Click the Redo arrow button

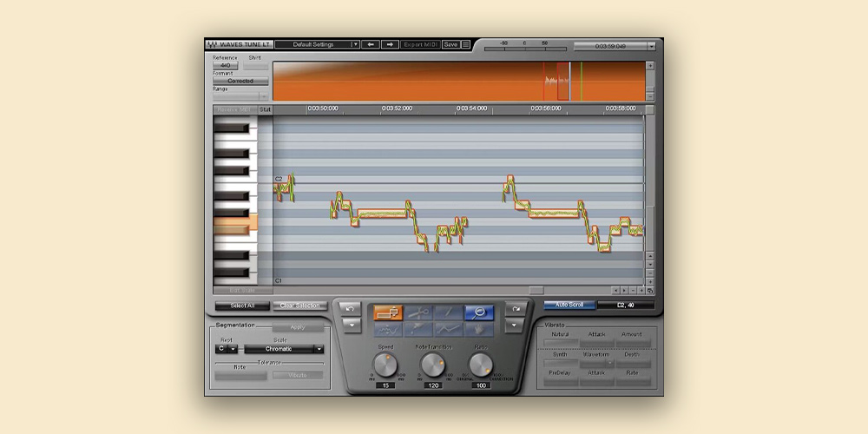[516, 309]
